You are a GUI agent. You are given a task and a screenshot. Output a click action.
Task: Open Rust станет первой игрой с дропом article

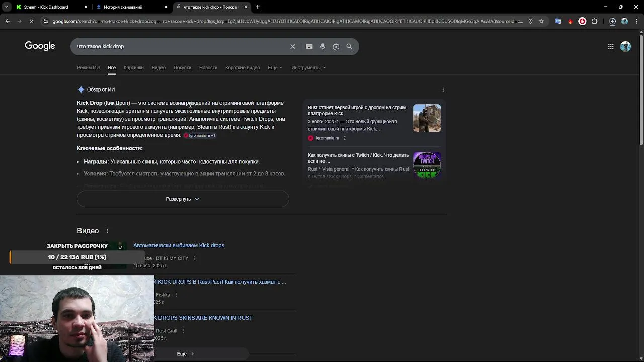click(358, 110)
